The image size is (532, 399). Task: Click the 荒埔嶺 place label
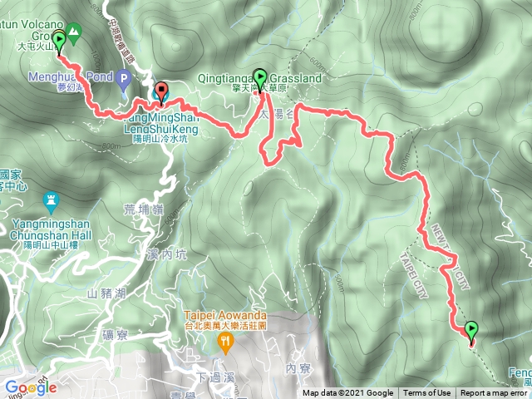tap(144, 209)
